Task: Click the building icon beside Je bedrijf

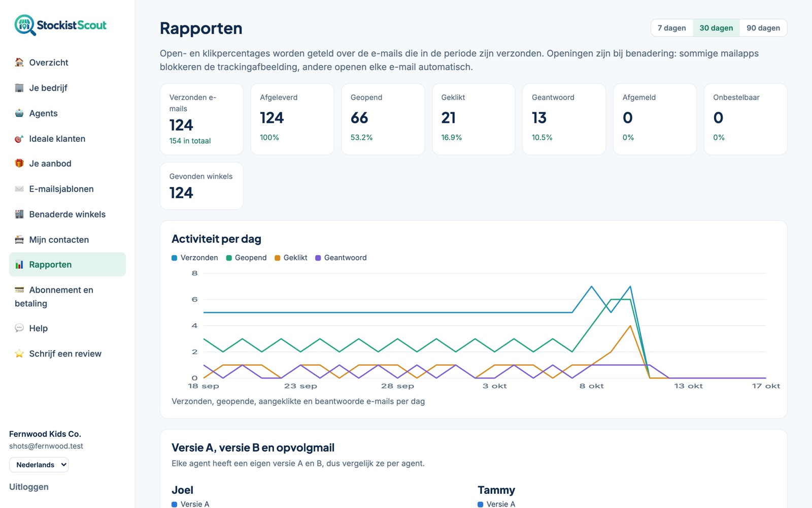Action: 19,88
